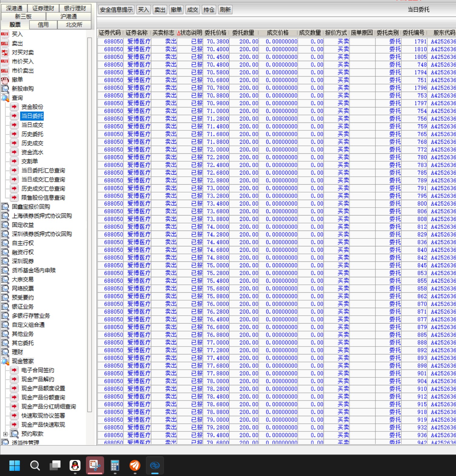Click the SELL icon next to 市价卖出

pos(5,71)
